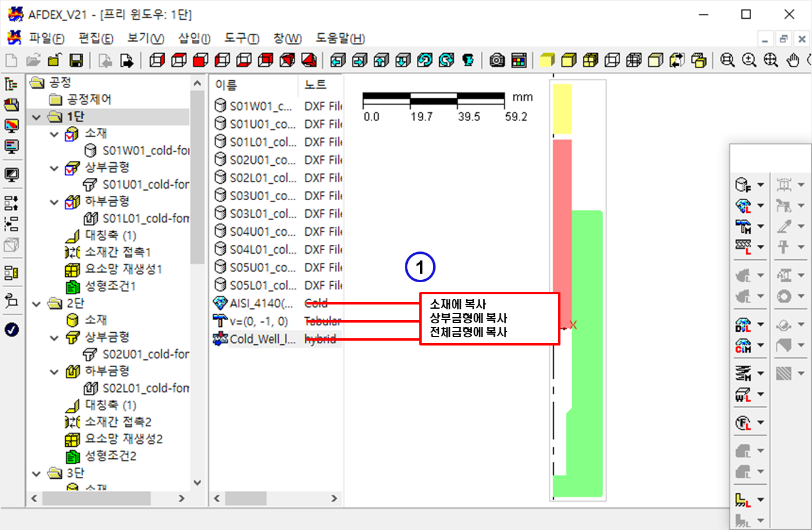The height and width of the screenshot is (530, 812).
Task: Toggle the 상부금형 checkbox under 1단
Action: click(x=72, y=167)
